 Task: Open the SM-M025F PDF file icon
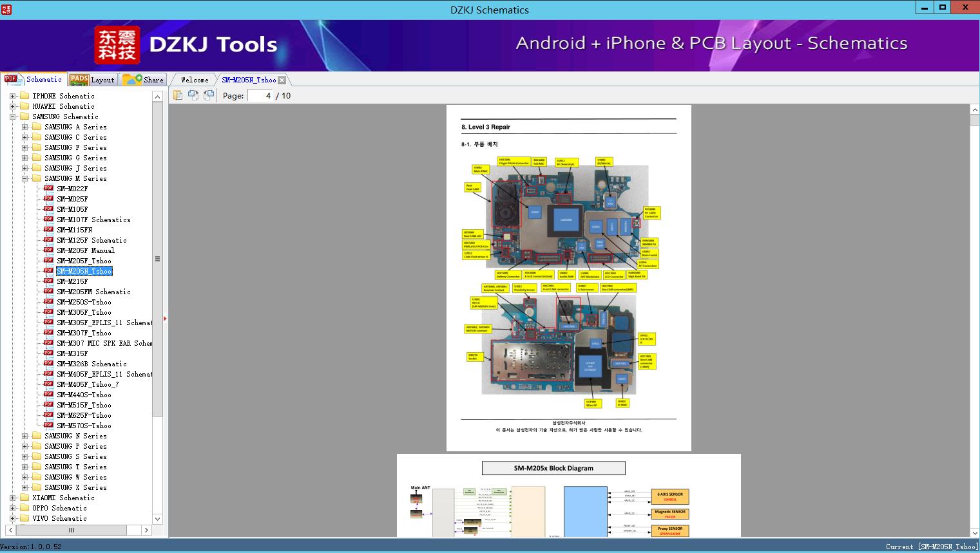click(48, 199)
